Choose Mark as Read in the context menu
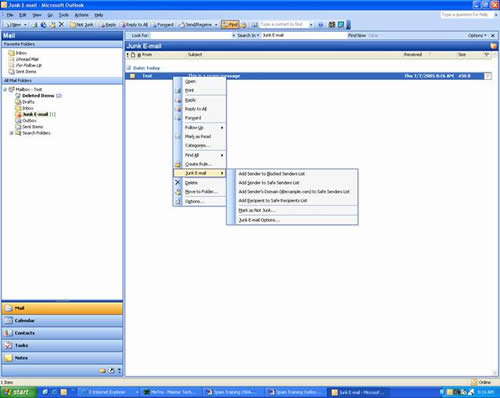The width and height of the screenshot is (500, 398). (x=199, y=137)
